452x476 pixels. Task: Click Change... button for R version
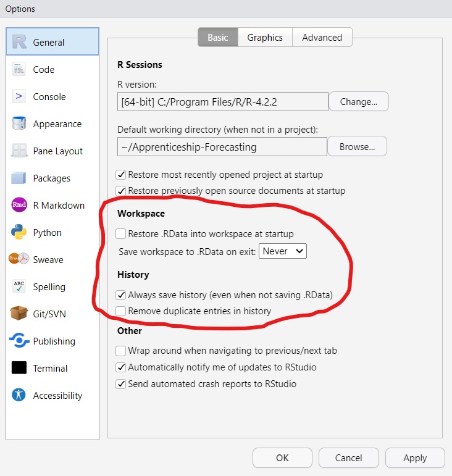point(358,102)
